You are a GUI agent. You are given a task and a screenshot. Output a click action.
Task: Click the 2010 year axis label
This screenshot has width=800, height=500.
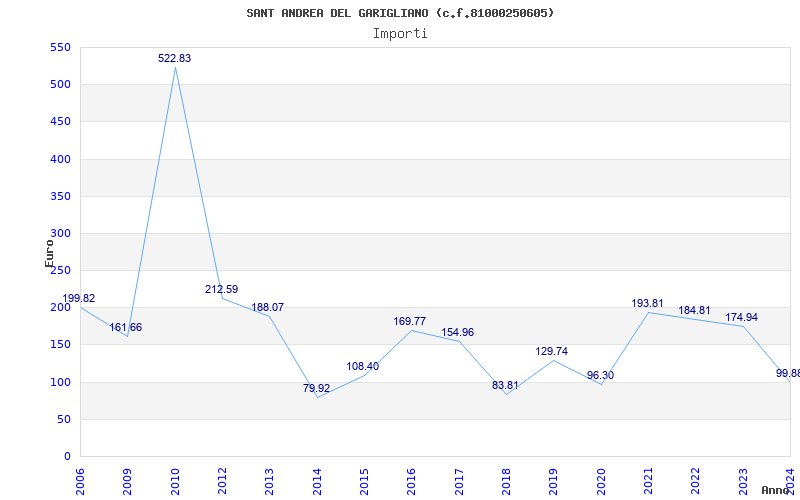coord(175,482)
